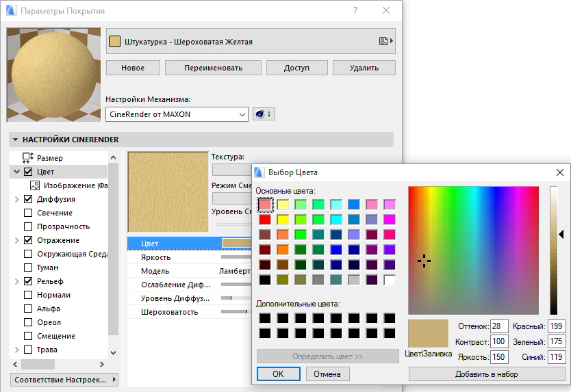Pick the white basic color swatch
Screen dimensions: 571x392
coord(390,280)
